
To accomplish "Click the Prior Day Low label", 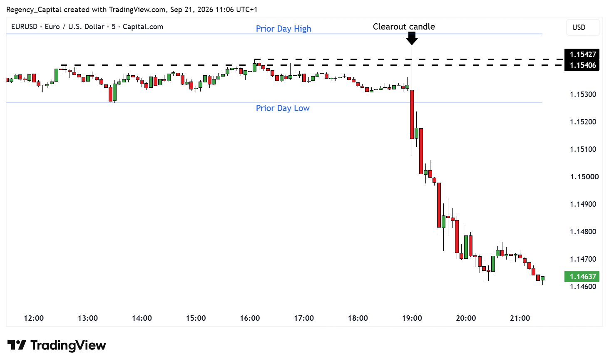I will pos(283,108).
